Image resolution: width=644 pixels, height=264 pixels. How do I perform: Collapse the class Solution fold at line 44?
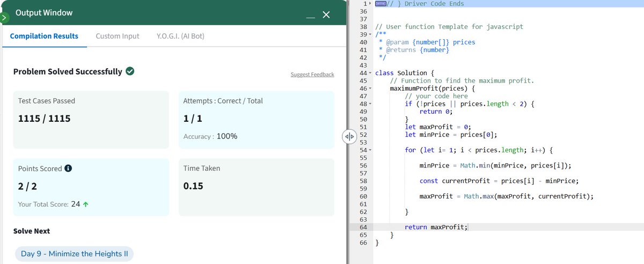coord(371,72)
